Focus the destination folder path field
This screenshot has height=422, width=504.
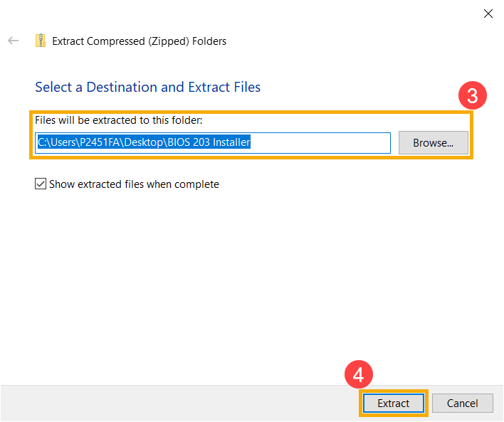click(x=213, y=143)
